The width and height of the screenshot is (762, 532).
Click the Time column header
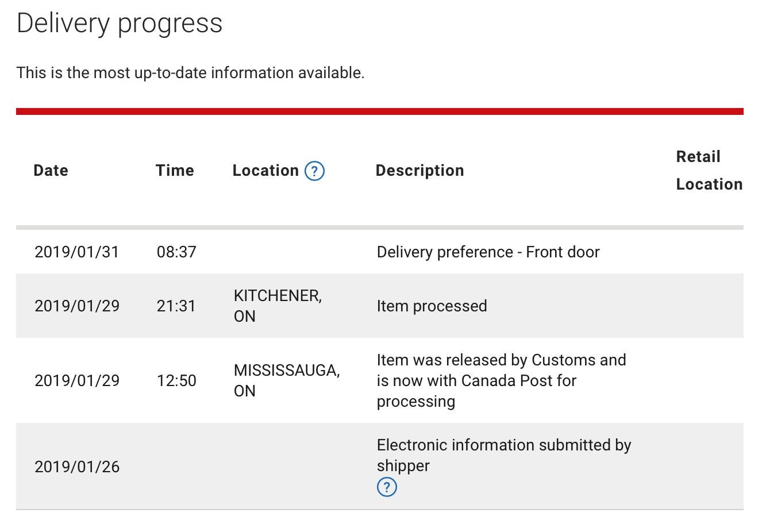click(175, 171)
